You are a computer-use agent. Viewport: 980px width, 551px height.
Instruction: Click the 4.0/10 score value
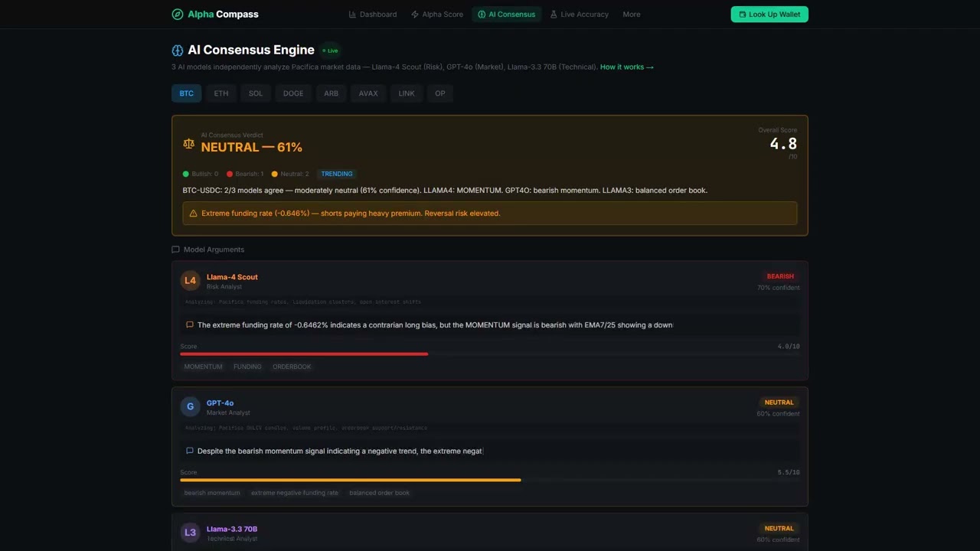pyautogui.click(x=789, y=347)
